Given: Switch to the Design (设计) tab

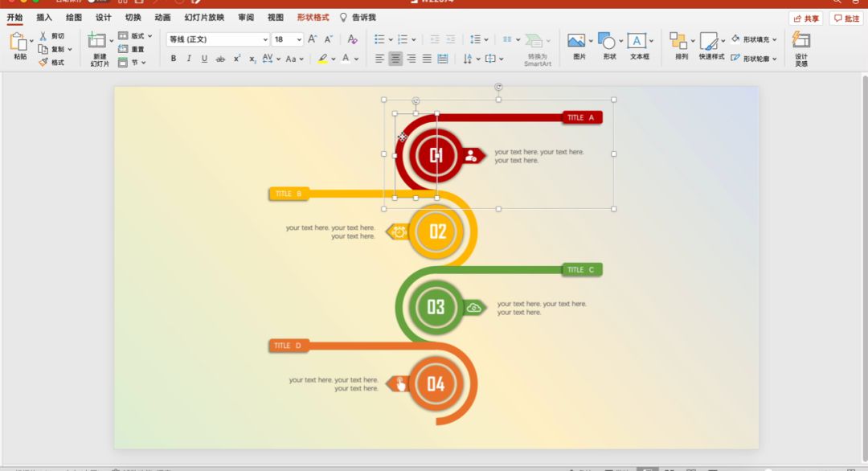Looking at the screenshot, I should point(104,17).
